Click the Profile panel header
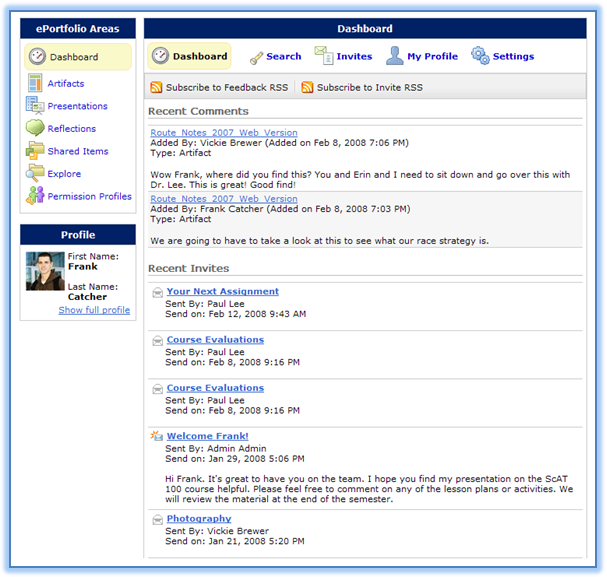This screenshot has height=577, width=607. coord(78,235)
